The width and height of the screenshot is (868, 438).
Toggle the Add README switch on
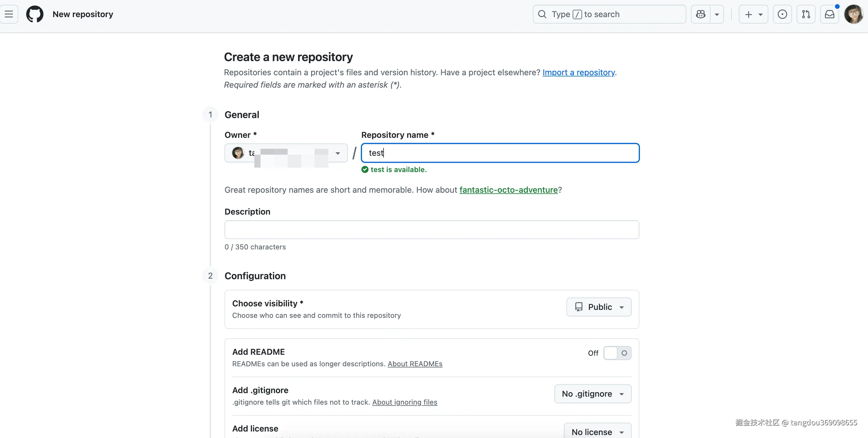click(617, 353)
